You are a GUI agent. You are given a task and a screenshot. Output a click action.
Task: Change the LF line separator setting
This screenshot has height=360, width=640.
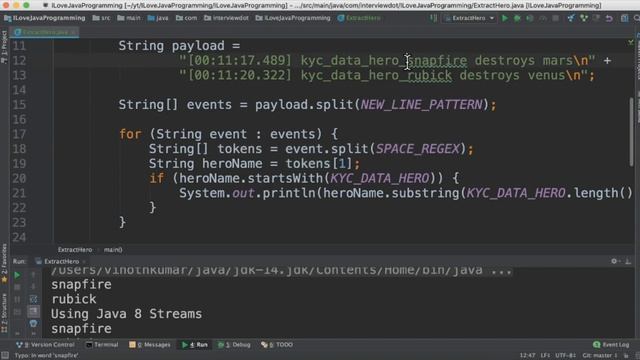click(545, 356)
